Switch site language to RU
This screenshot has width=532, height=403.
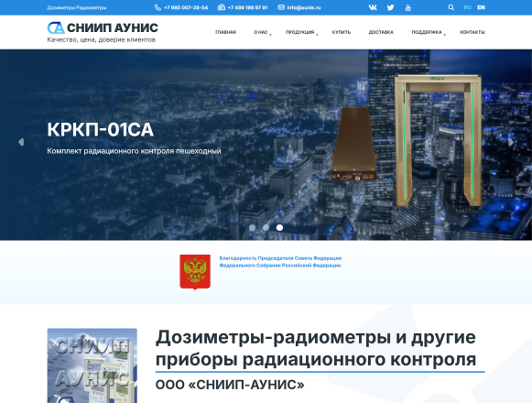coord(467,7)
